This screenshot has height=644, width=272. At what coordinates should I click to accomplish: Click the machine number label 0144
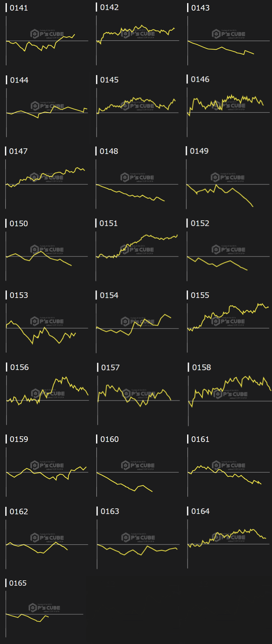(x=19, y=80)
